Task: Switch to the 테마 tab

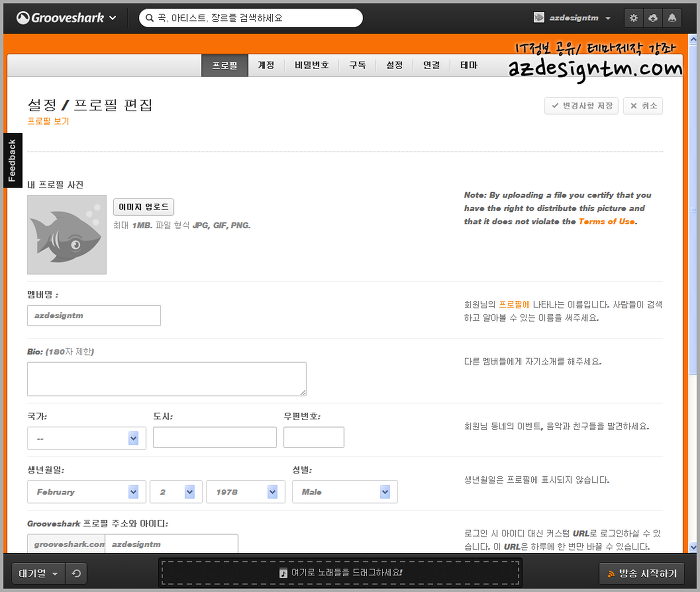Action: coord(468,65)
